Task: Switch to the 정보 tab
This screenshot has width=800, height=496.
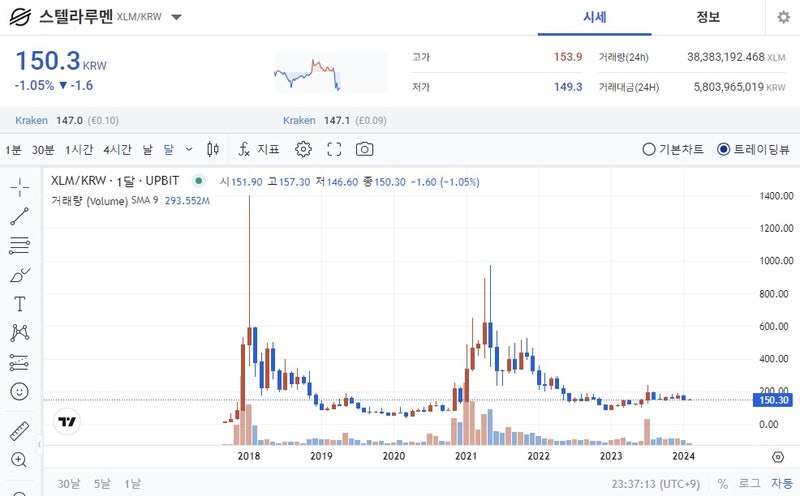Action: (x=708, y=17)
